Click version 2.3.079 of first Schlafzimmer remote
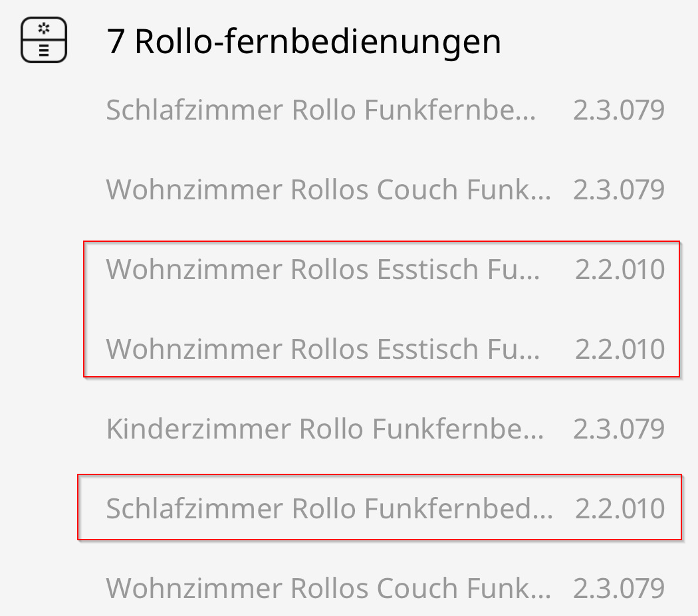Viewport: 698px width, 616px height. pyautogui.click(x=619, y=110)
